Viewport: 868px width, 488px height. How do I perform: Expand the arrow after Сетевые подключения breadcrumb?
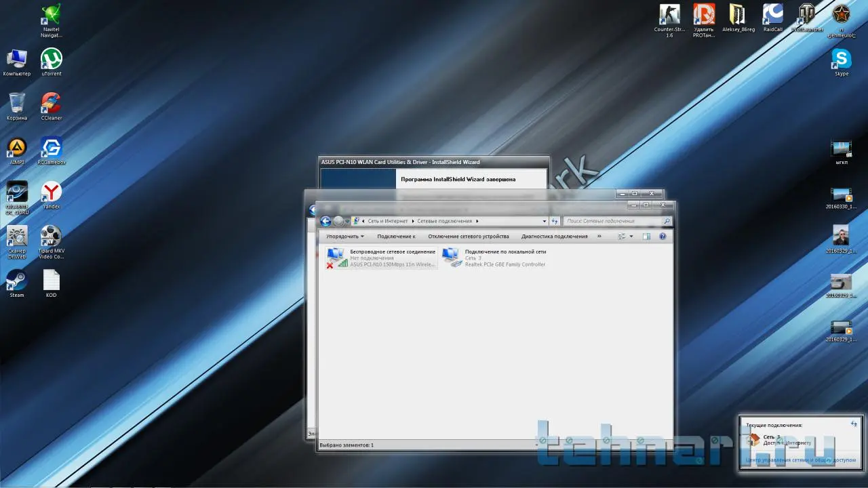point(477,221)
